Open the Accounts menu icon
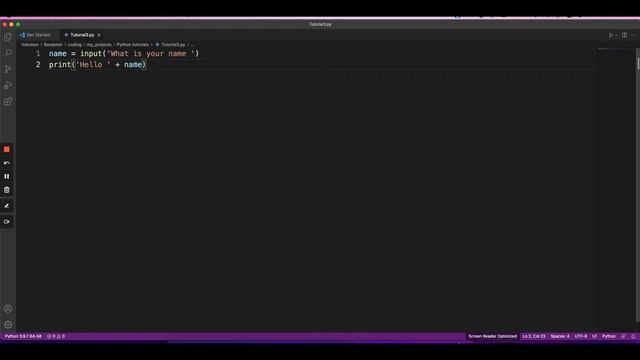This screenshot has width=640, height=360. click(x=8, y=309)
